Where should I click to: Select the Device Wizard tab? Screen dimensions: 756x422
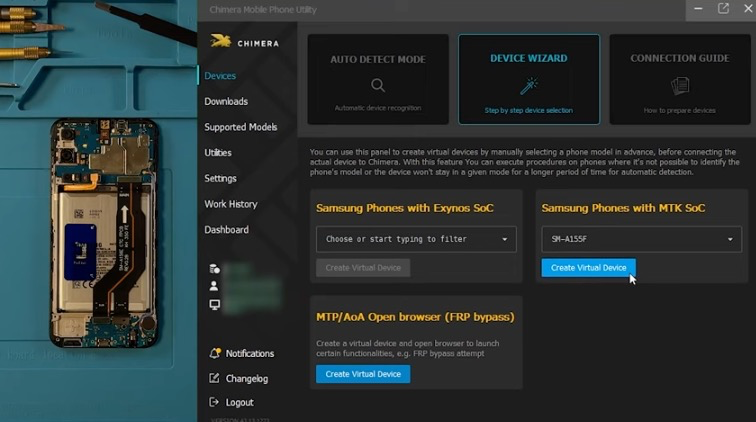529,80
